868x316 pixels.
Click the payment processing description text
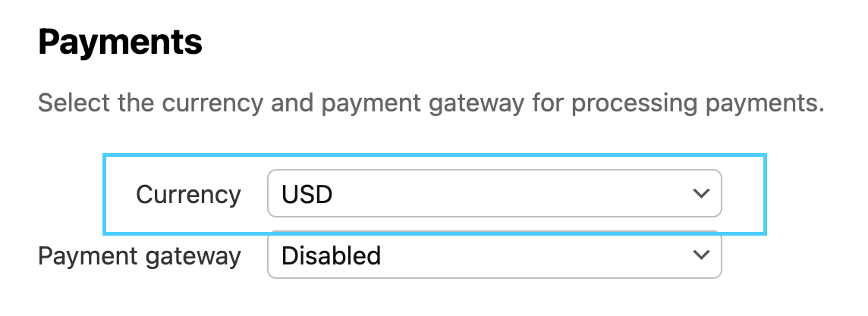430,103
